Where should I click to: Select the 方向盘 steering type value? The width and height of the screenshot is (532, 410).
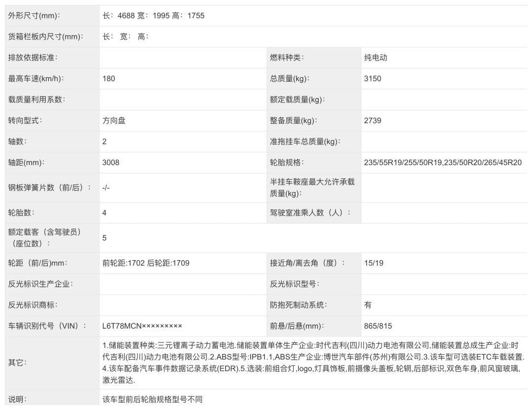pyautogui.click(x=114, y=121)
